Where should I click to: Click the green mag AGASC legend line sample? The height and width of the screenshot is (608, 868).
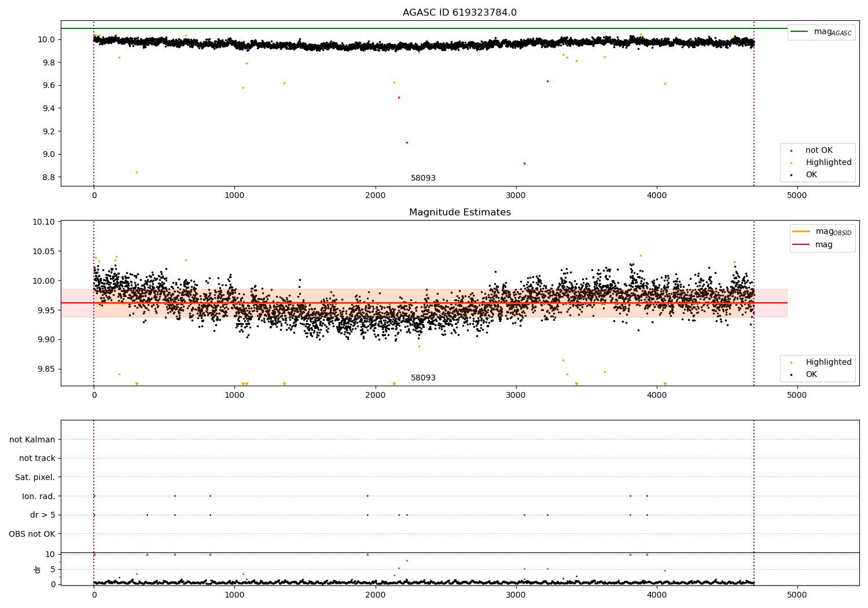tap(800, 32)
